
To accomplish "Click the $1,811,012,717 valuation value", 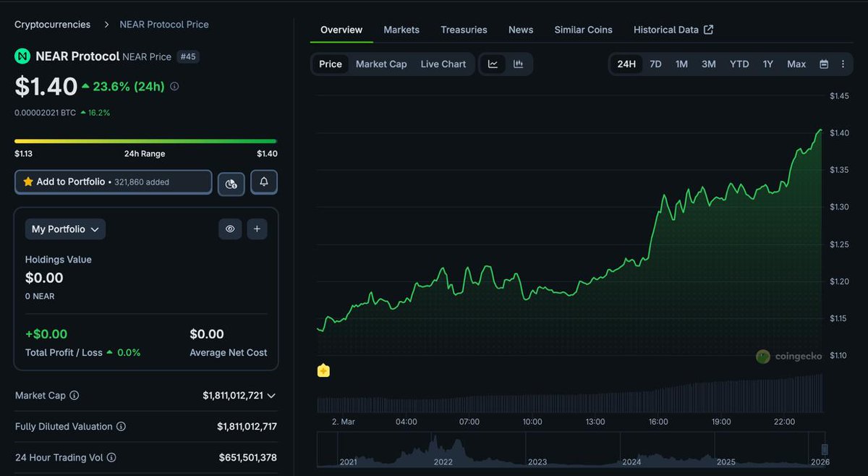I will point(247,427).
